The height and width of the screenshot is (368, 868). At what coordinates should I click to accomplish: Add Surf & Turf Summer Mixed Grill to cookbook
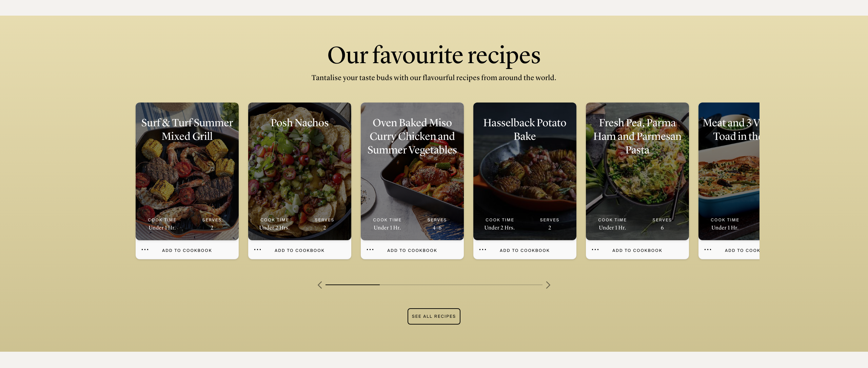(187, 251)
